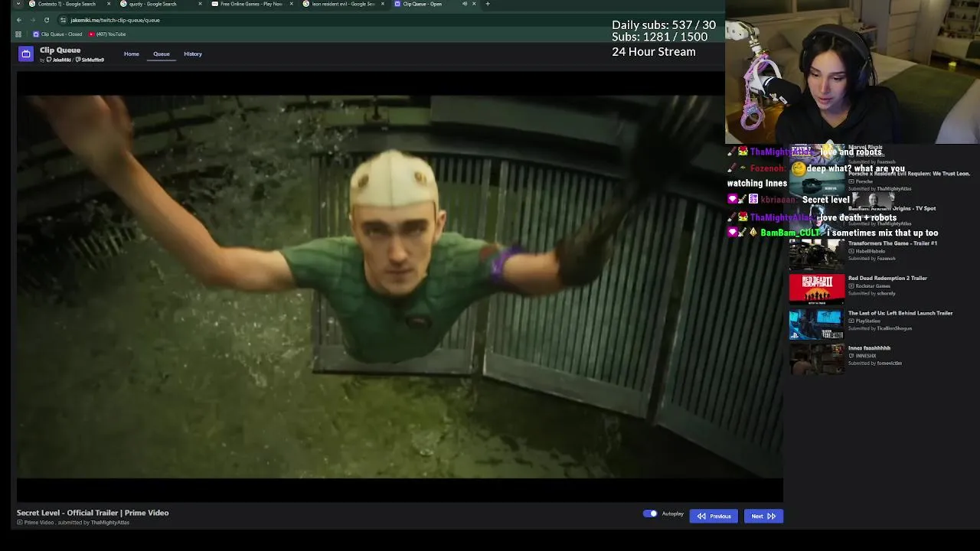Click BamBam_CULT username in chat overlay
The image size is (980, 551).
(x=791, y=233)
